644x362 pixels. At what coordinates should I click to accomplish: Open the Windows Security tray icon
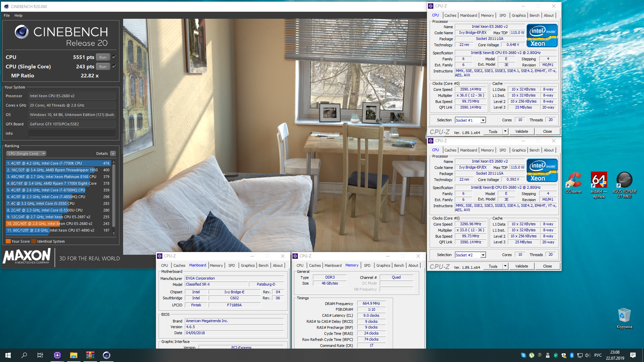(564, 355)
